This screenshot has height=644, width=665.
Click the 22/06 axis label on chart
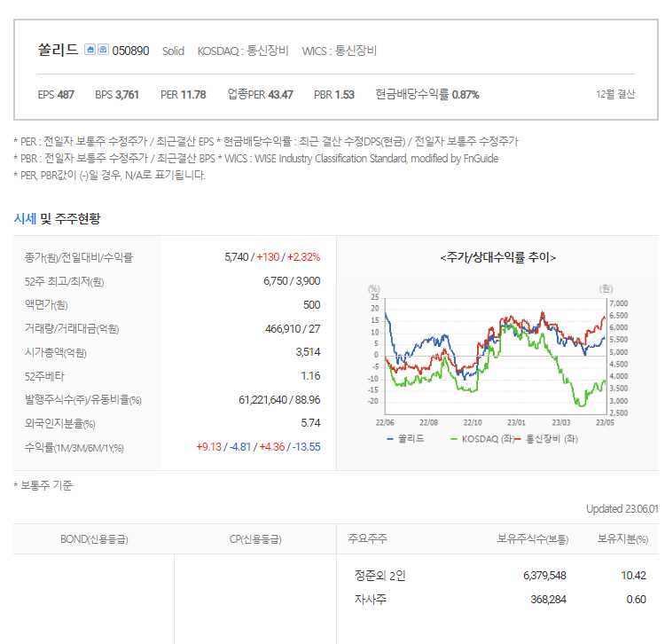click(x=385, y=422)
